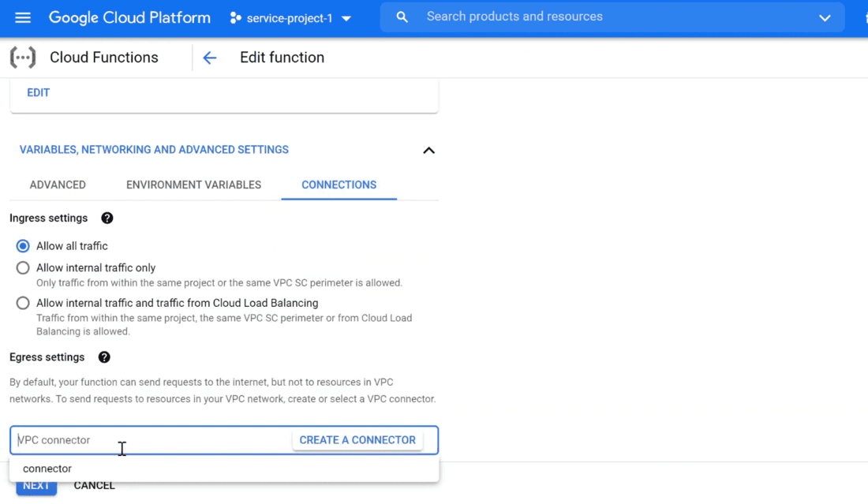Focus the VPC connector input field

[150, 440]
